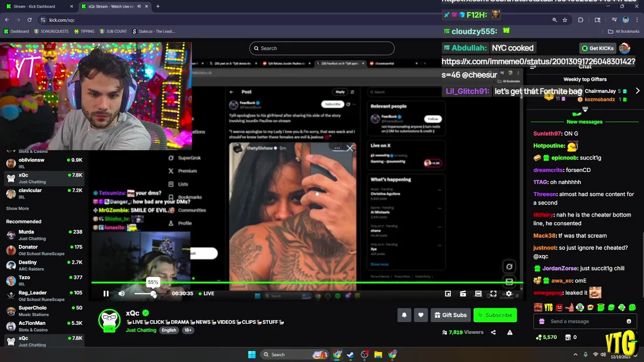Reload the kick.com page
Screen dimensions: 644x362
coord(30,20)
